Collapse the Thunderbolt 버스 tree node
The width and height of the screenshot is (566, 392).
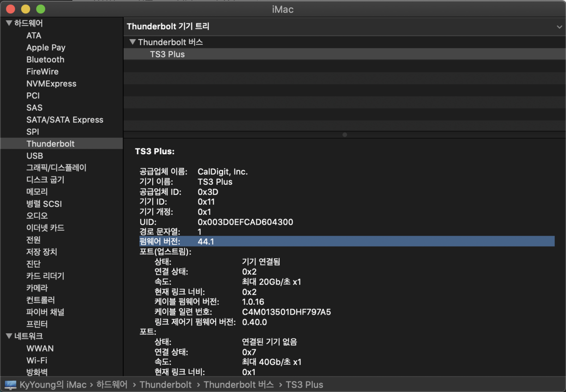tap(133, 42)
